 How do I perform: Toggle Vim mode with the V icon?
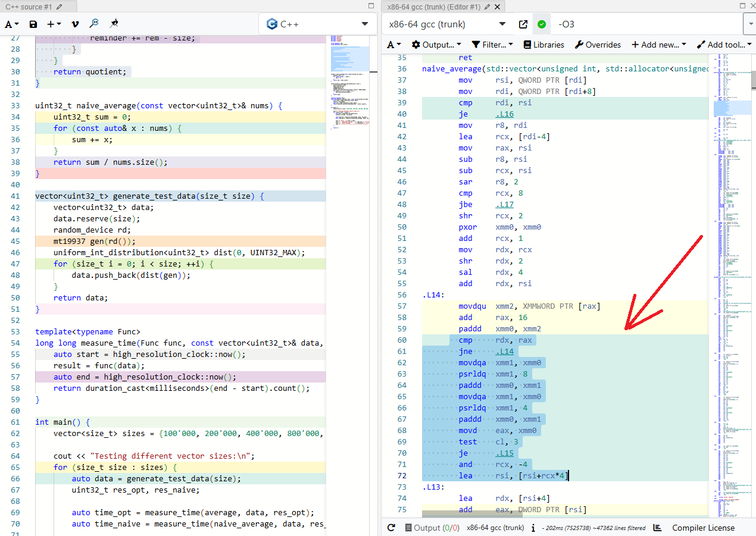pyautogui.click(x=74, y=24)
